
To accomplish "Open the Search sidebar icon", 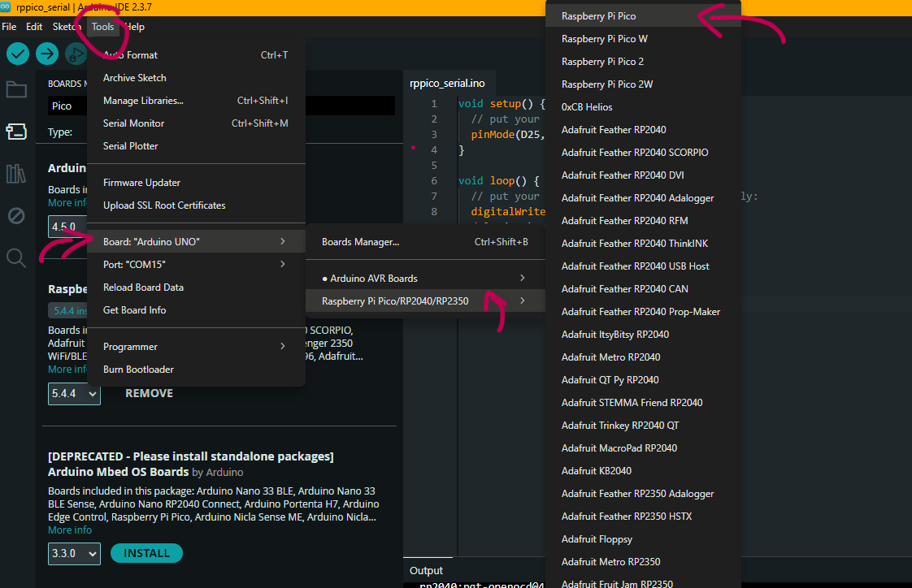I will coord(16,258).
